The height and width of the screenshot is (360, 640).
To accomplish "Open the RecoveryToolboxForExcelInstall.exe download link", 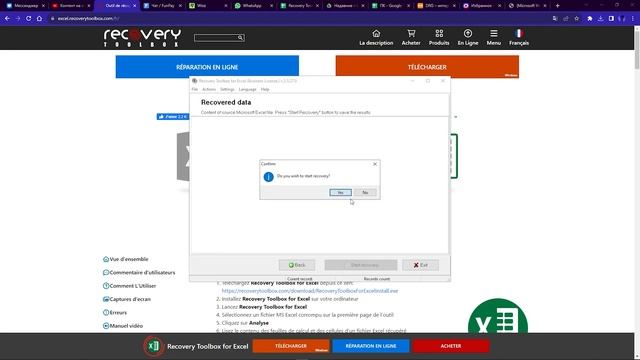I will [x=310, y=291].
